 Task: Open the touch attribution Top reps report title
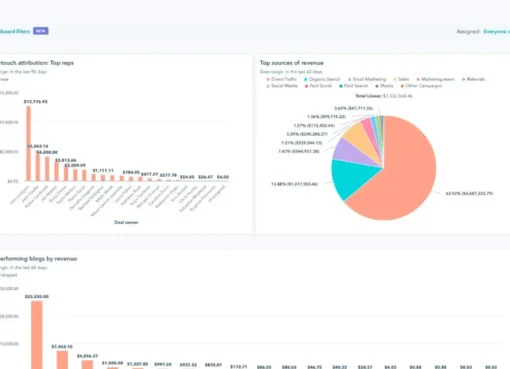point(37,63)
